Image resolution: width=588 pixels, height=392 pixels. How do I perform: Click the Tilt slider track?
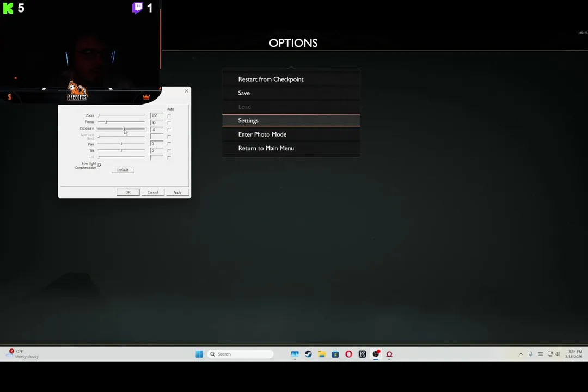(x=121, y=150)
